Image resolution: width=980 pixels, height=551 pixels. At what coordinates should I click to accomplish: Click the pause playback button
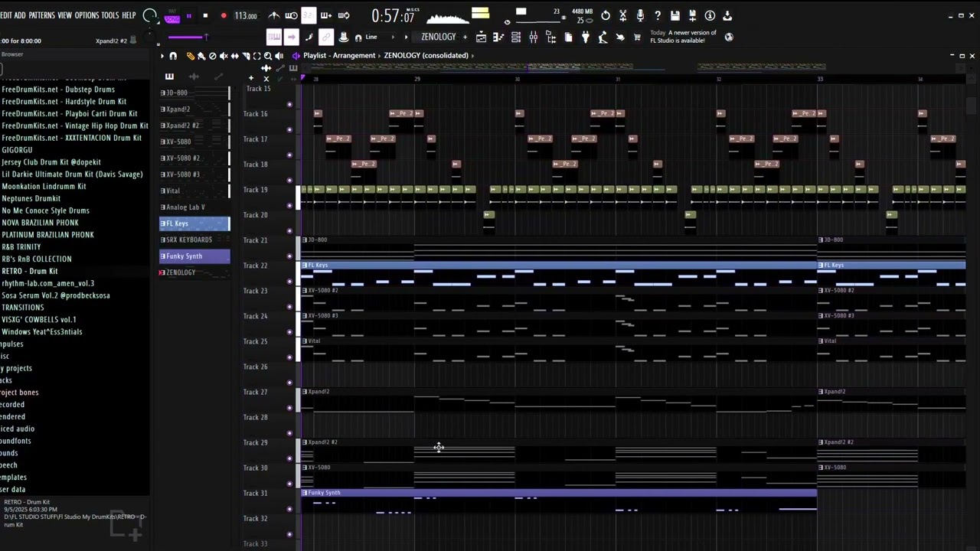click(x=188, y=16)
